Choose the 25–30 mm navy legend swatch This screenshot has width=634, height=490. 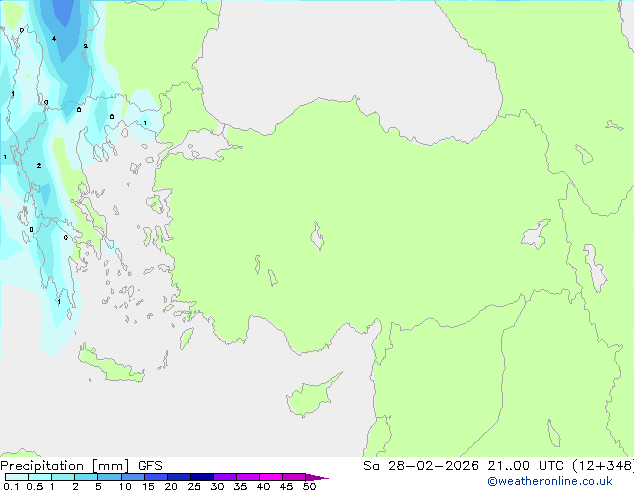(x=202, y=477)
